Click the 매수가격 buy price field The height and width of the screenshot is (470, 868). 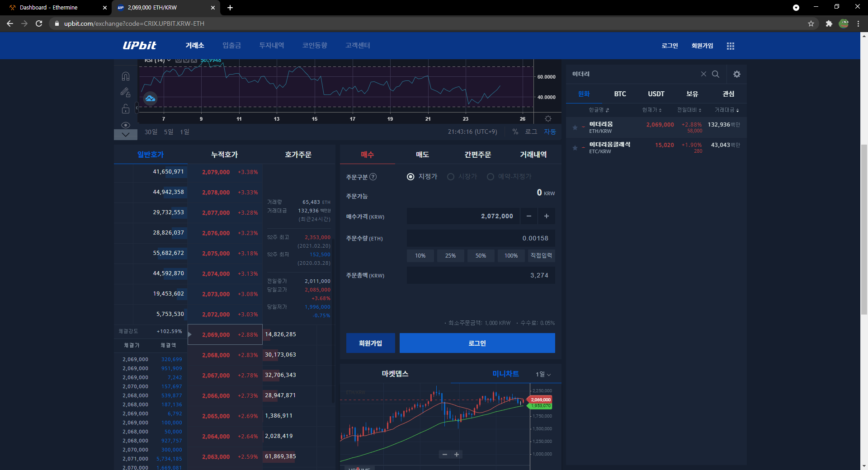[x=463, y=216]
